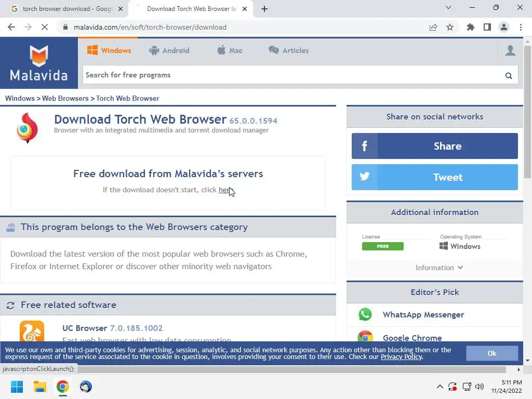Open Chrome profile avatar
The width and height of the screenshot is (532, 399).
(x=504, y=27)
